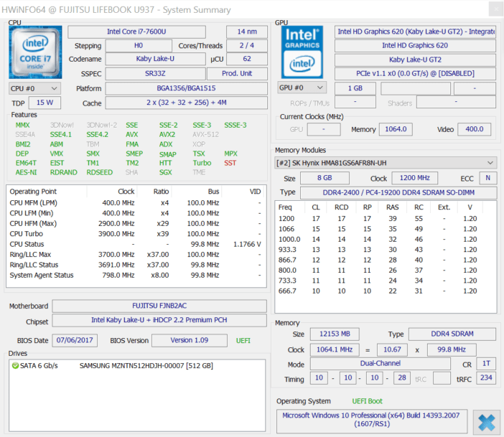This screenshot has height=437, width=504.
Task: Click the GPU memory 1 GB field
Action: pyautogui.click(x=355, y=88)
